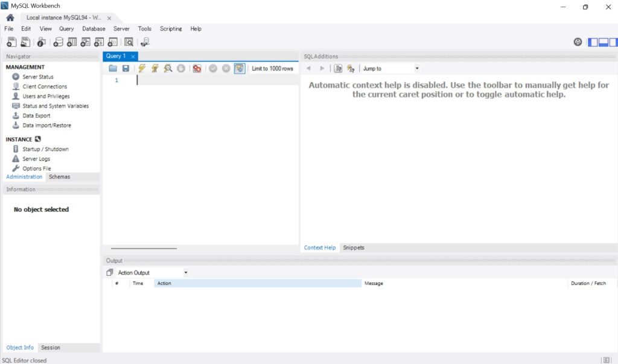The image size is (618, 364).
Task: Open the Help menu
Action: (x=196, y=29)
